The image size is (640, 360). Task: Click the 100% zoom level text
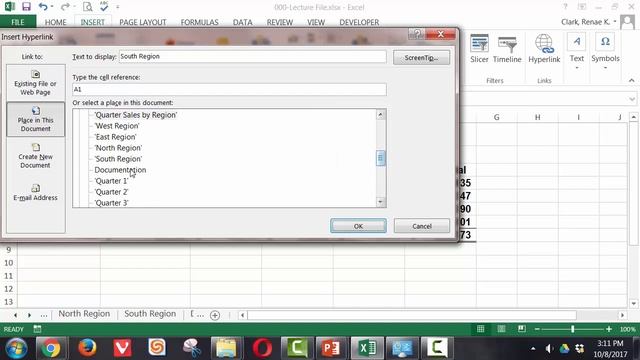pos(627,329)
